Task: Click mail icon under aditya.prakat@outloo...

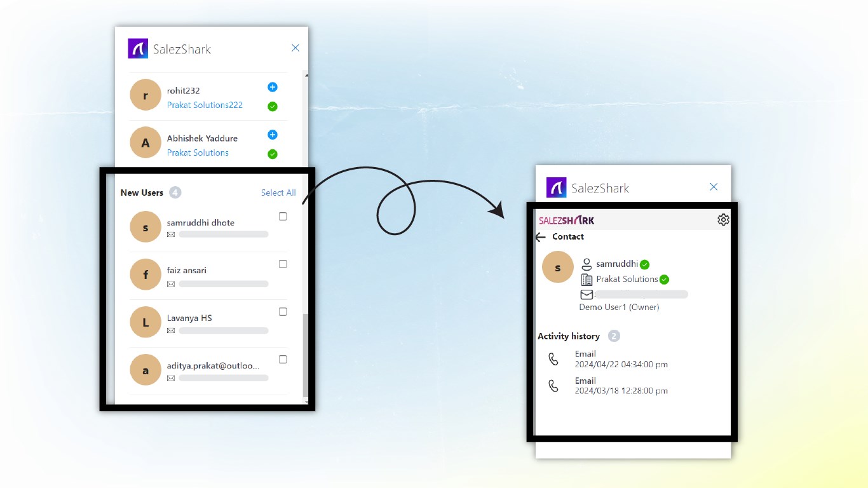Action: [x=170, y=378]
